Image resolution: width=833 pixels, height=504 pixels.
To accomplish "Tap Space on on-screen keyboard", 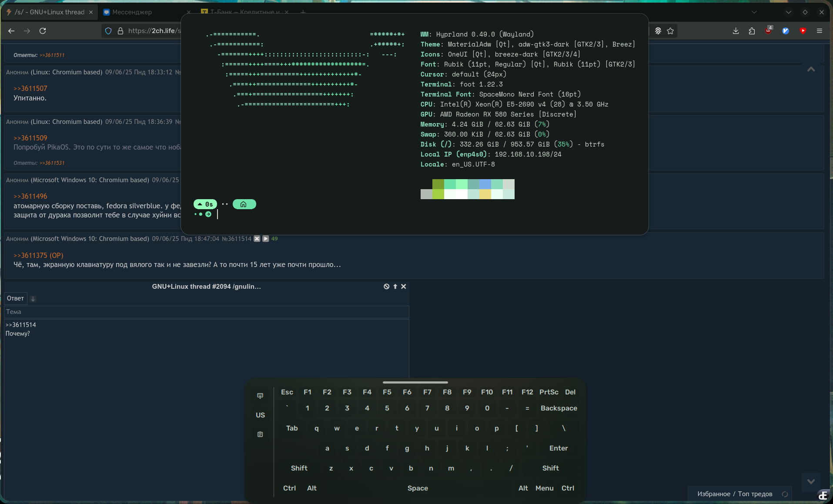I will pos(418,488).
